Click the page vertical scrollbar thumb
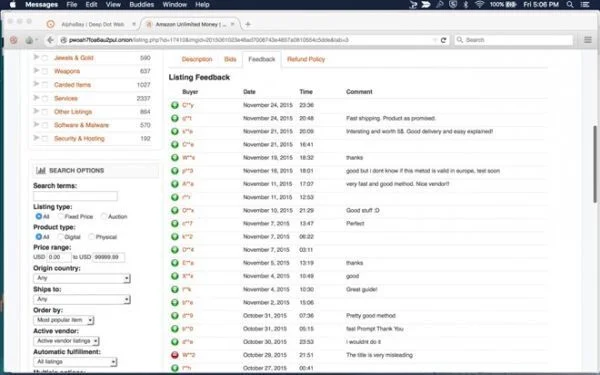600x375 pixels. coord(595,164)
